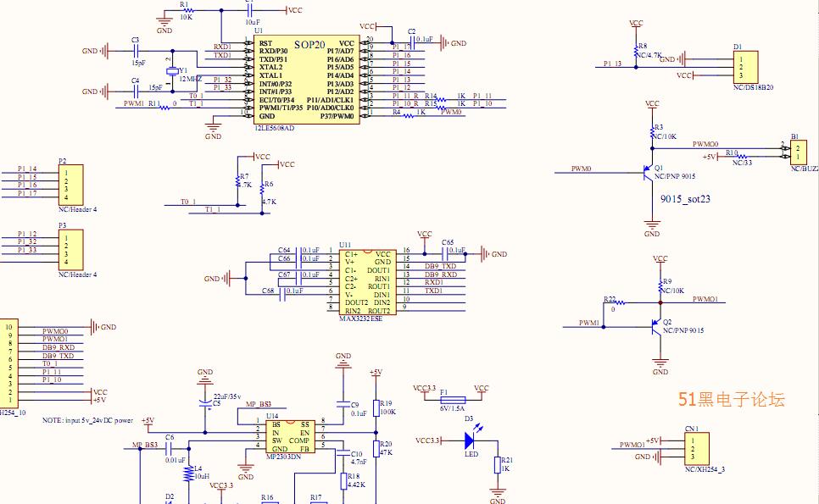This screenshot has width=819, height=504.
Task: Select the R6 4.7K pull-up resistor
Action: 262,190
